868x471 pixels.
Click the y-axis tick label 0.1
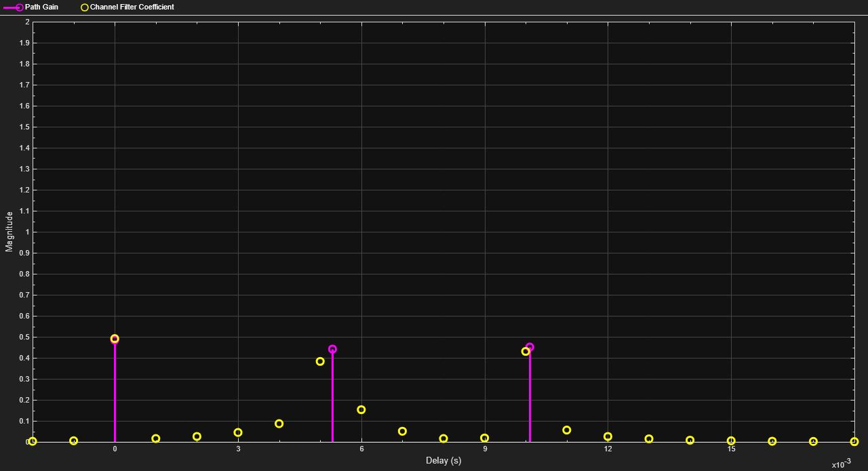tap(25, 421)
